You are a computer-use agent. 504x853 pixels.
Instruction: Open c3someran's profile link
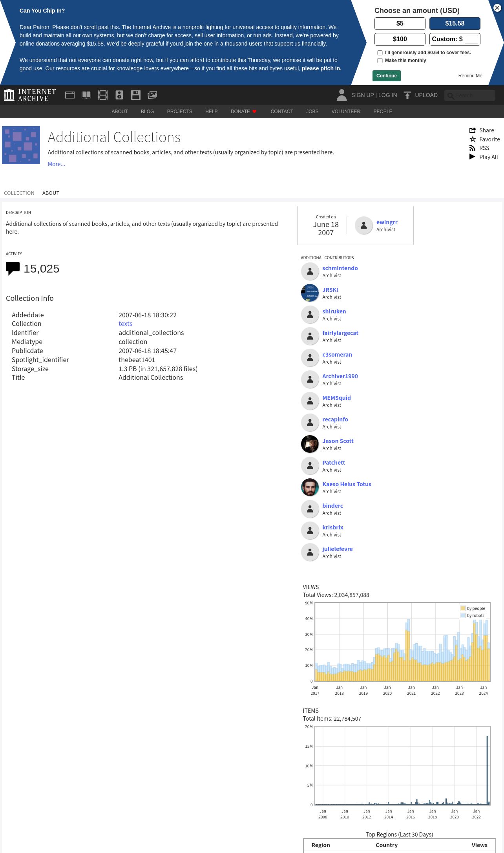[337, 355]
